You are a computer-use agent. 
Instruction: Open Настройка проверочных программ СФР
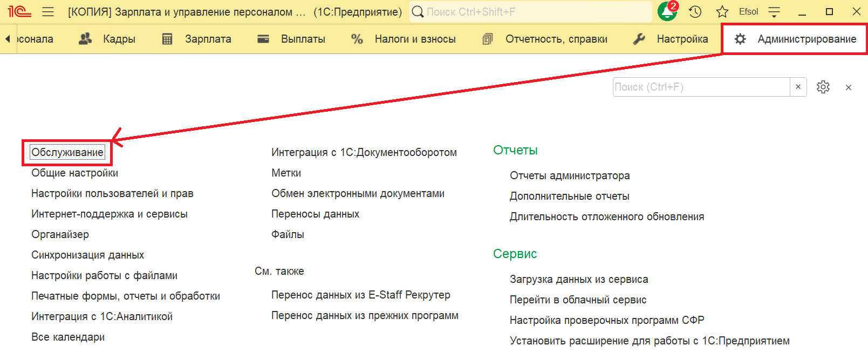[x=607, y=320]
